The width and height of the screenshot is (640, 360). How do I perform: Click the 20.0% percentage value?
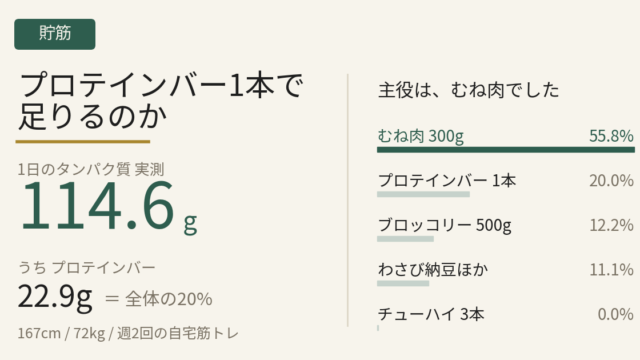point(611,180)
